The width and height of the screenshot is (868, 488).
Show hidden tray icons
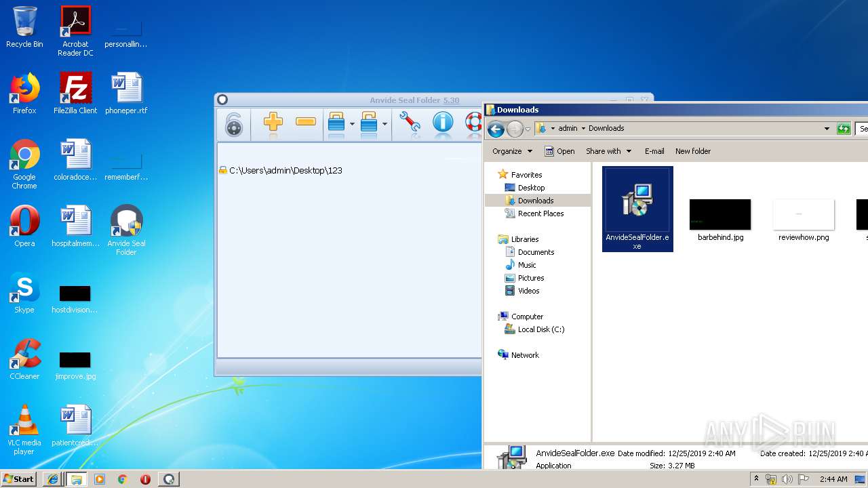757,479
